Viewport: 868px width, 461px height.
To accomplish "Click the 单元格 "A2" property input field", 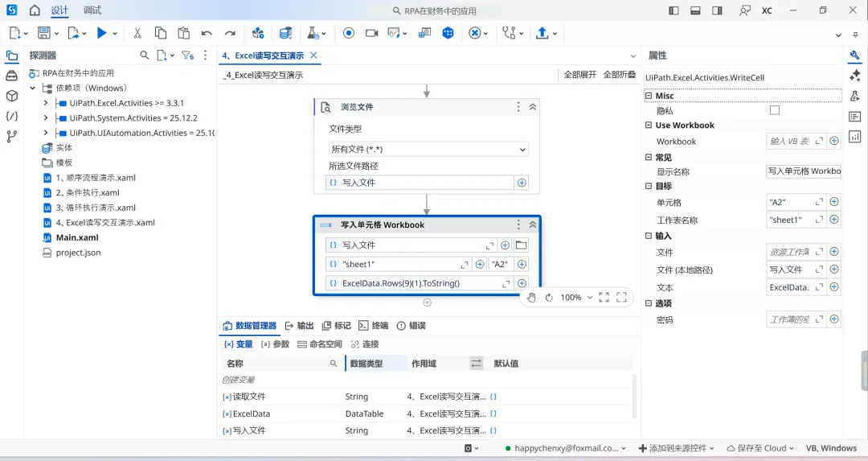I will pos(796,202).
